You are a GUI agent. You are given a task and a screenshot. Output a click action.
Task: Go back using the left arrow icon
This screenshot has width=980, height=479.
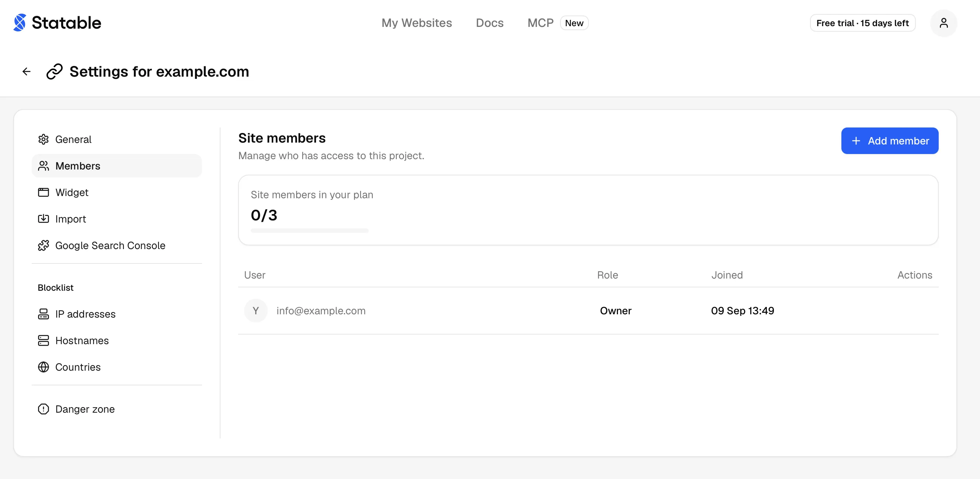[26, 71]
